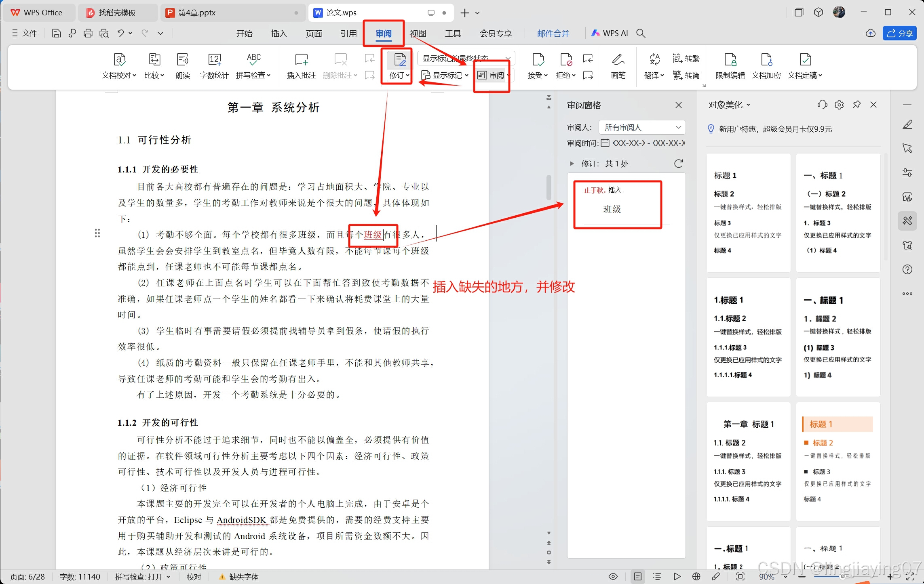Screen dimensions: 924x584
Task: Open the 第4章.pptx document tab
Action: tap(197, 13)
